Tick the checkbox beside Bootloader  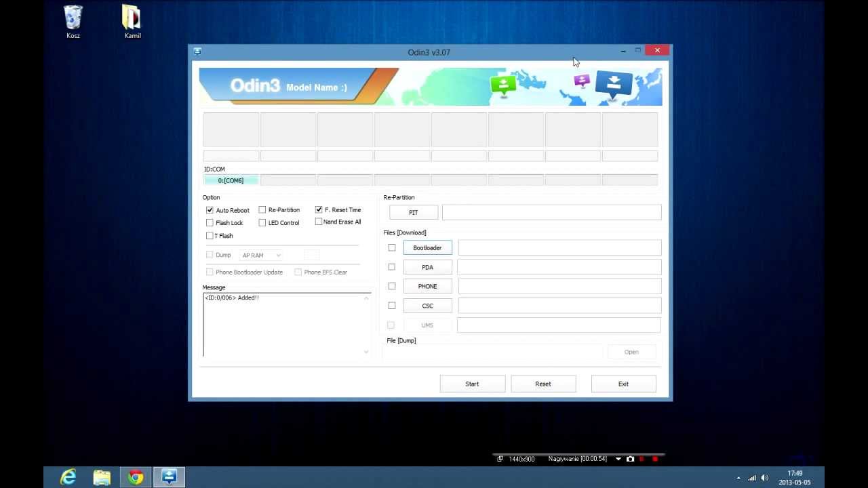click(x=392, y=247)
